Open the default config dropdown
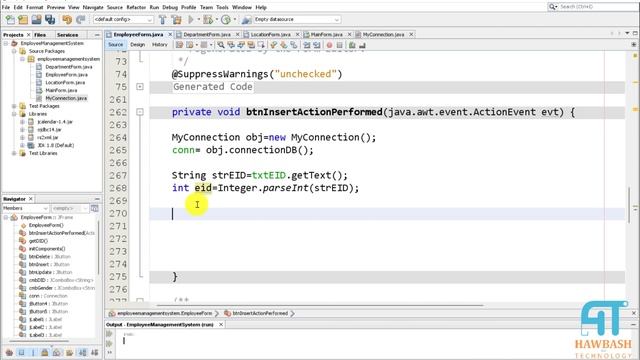This screenshot has height=360, width=640. pyautogui.click(x=123, y=19)
